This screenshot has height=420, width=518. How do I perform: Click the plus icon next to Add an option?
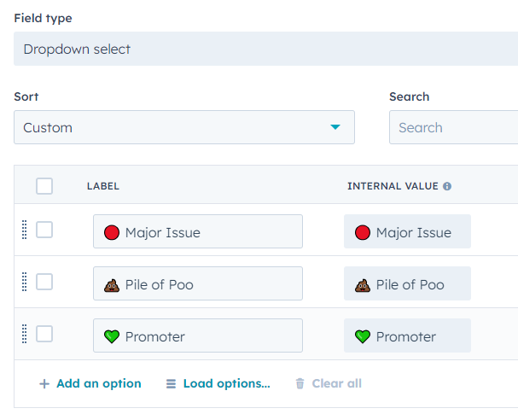pyautogui.click(x=44, y=384)
